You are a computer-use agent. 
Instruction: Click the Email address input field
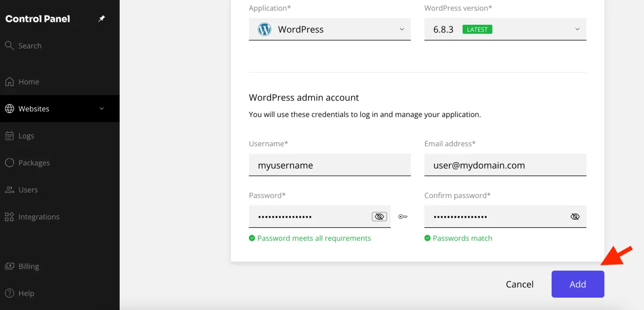click(x=505, y=165)
